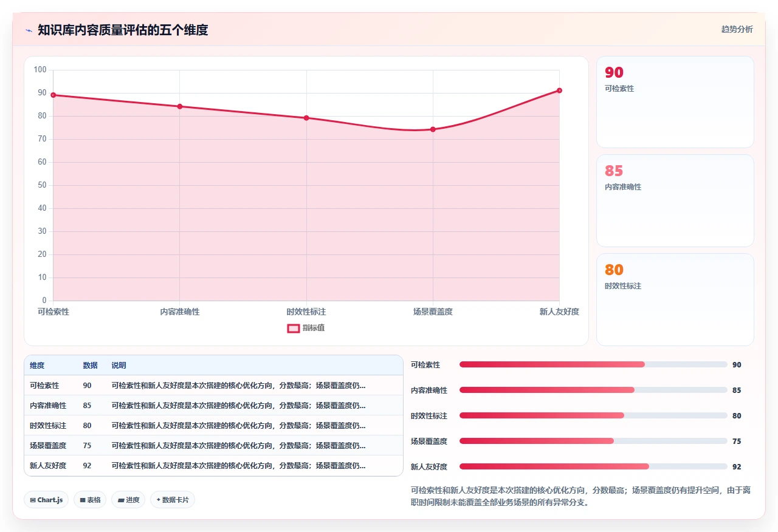This screenshot has width=778, height=532.
Task: Click the 75 value beside the 场景覆盖度 progress bar
Action: click(x=737, y=442)
